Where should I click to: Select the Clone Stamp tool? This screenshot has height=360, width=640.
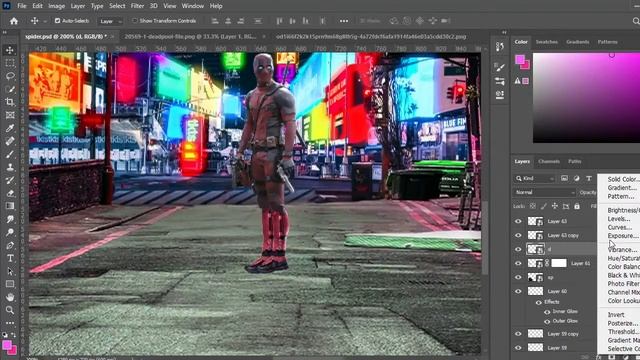pyautogui.click(x=10, y=167)
